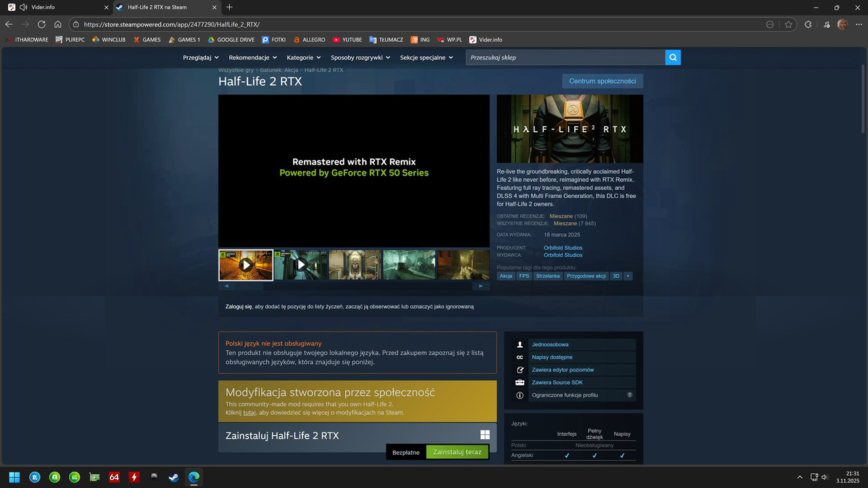This screenshot has width=868, height=488.
Task: Click the speaker icon on Vider.info tab
Action: [24, 7]
